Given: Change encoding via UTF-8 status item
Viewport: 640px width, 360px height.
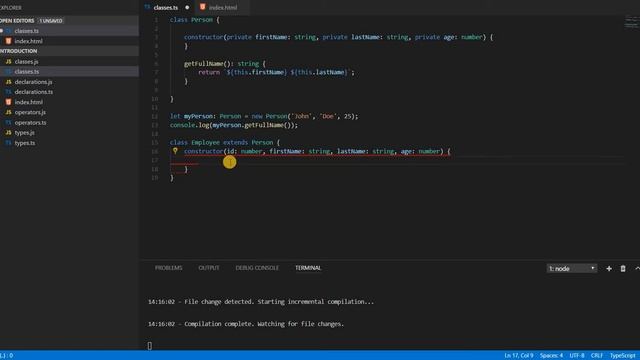Looking at the screenshot, I should pyautogui.click(x=577, y=356).
